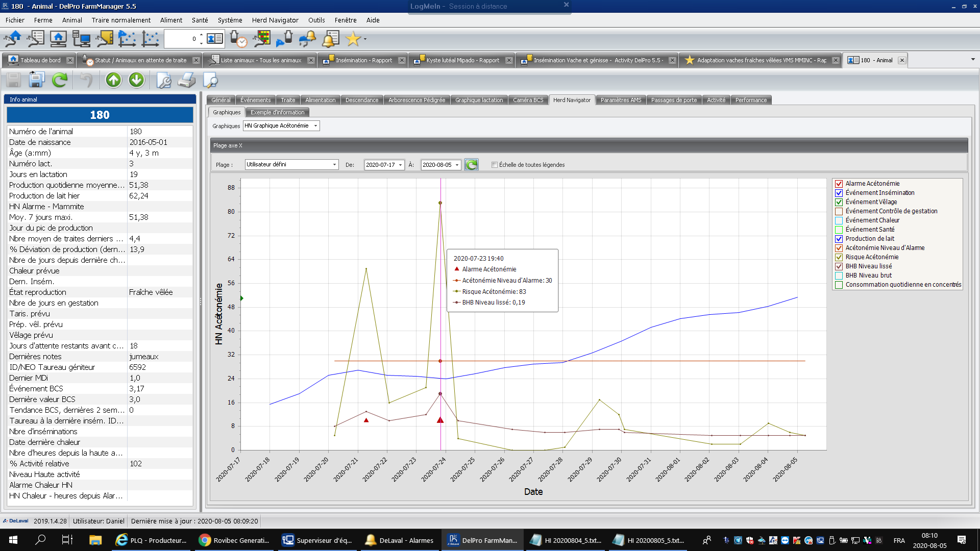The image size is (980, 551).
Task: Open the animal list toolbar icon
Action: tap(36, 39)
